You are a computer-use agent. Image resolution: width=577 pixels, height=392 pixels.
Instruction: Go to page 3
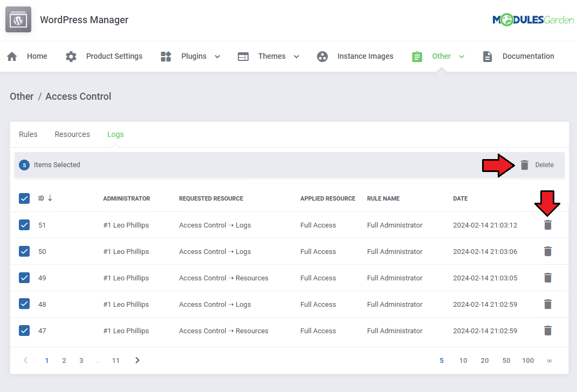coord(81,361)
